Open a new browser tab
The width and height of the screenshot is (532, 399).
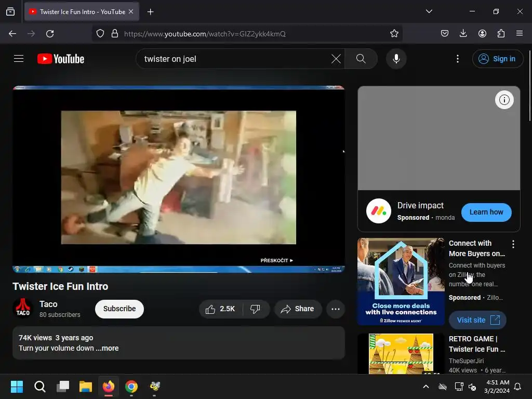click(150, 12)
